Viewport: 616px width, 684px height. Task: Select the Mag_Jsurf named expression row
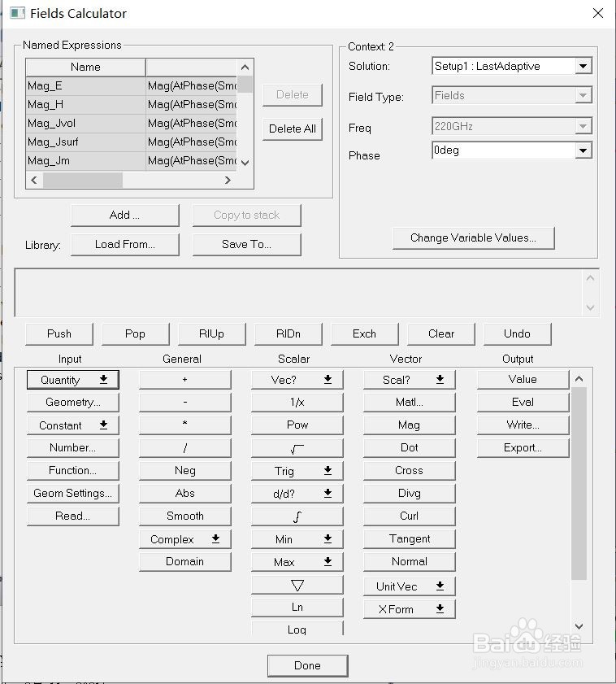(x=132, y=142)
